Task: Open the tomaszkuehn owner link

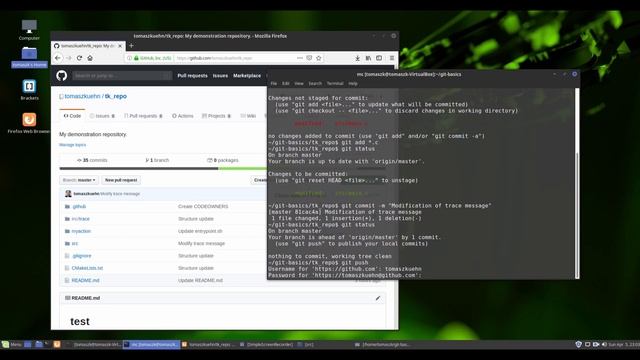Action: (x=82, y=96)
